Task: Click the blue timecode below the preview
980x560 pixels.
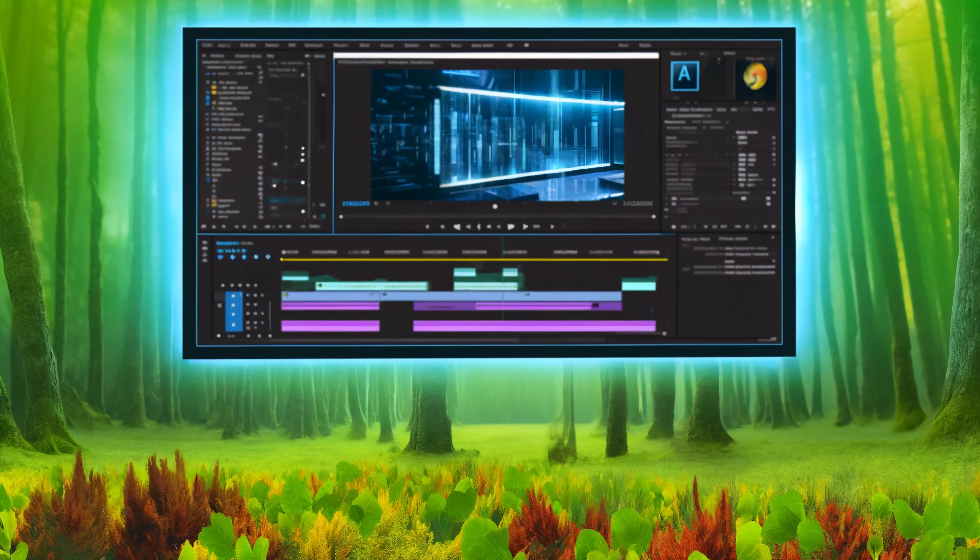Action: click(356, 204)
